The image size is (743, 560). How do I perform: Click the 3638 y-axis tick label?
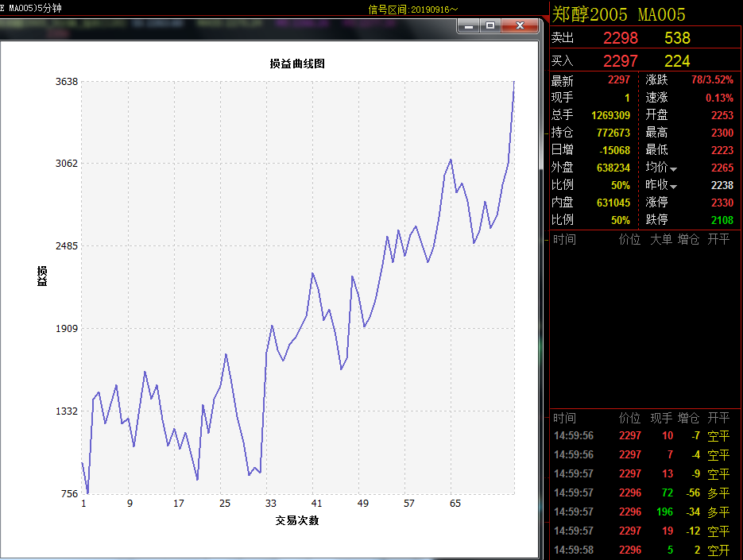tap(66, 82)
